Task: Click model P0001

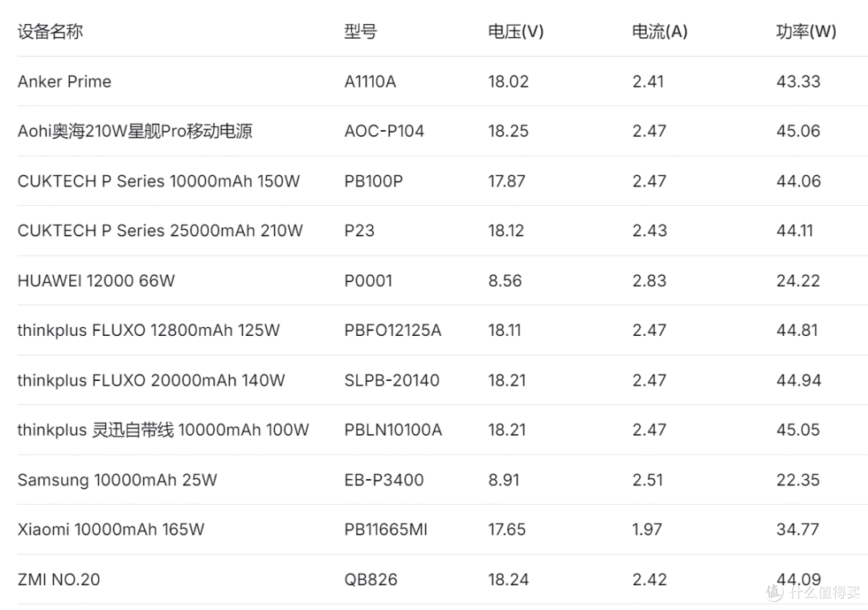Action: coord(368,281)
